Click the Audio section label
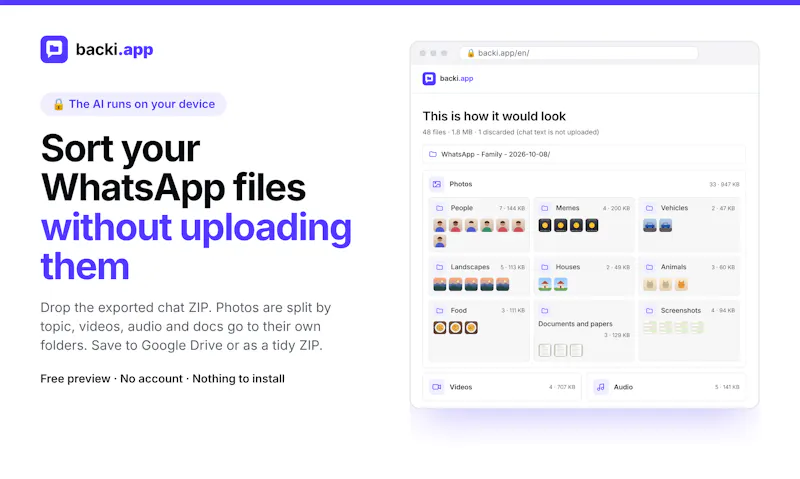This screenshot has height=479, width=800. [x=623, y=387]
